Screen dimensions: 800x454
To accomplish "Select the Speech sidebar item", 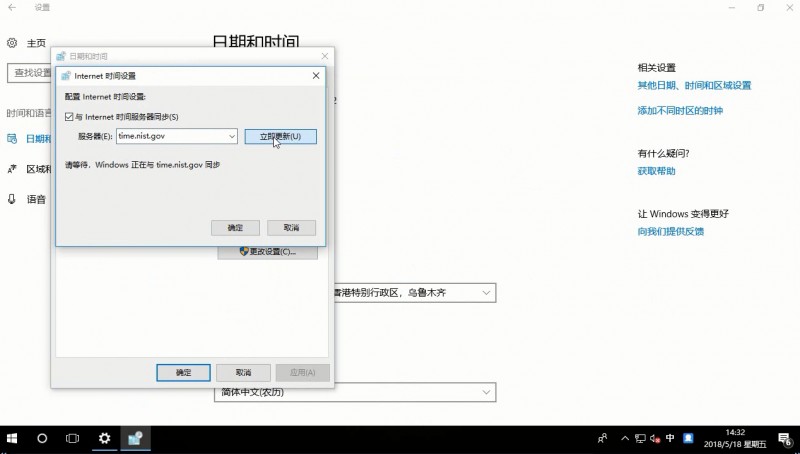I will pos(36,199).
